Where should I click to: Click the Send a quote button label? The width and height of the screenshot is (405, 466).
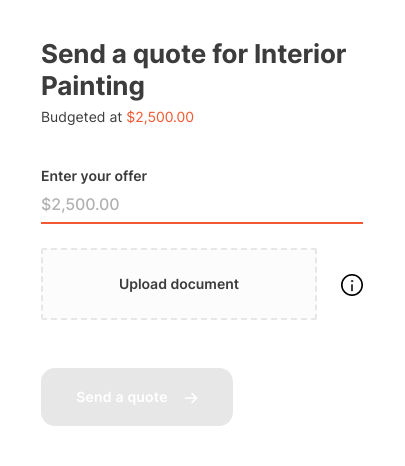[122, 397]
